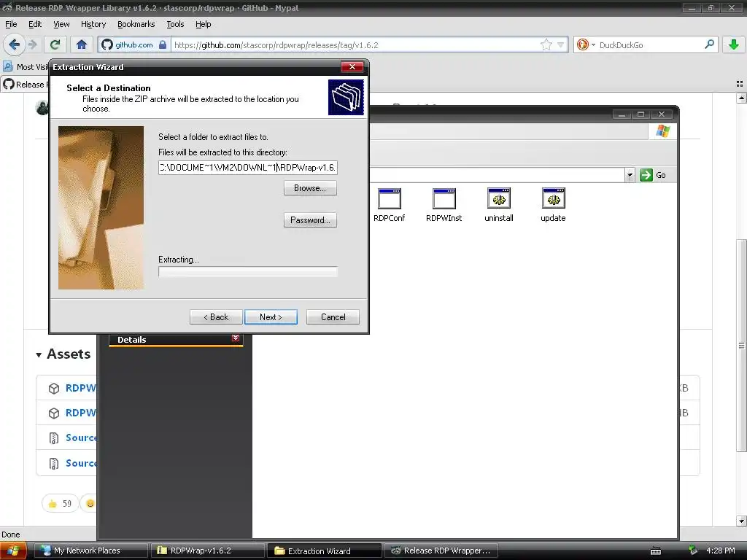The height and width of the screenshot is (560, 747).
Task: Click the Go button in Explorer window
Action: tap(653, 175)
